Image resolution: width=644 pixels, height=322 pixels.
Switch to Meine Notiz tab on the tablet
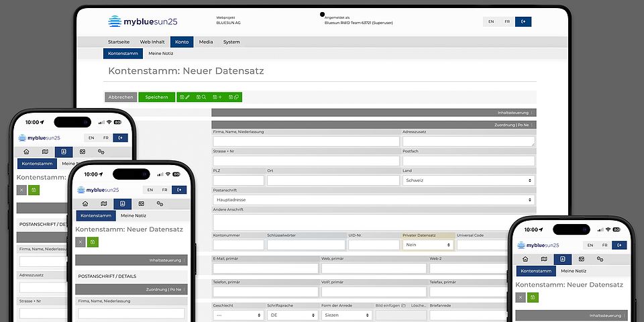click(160, 54)
